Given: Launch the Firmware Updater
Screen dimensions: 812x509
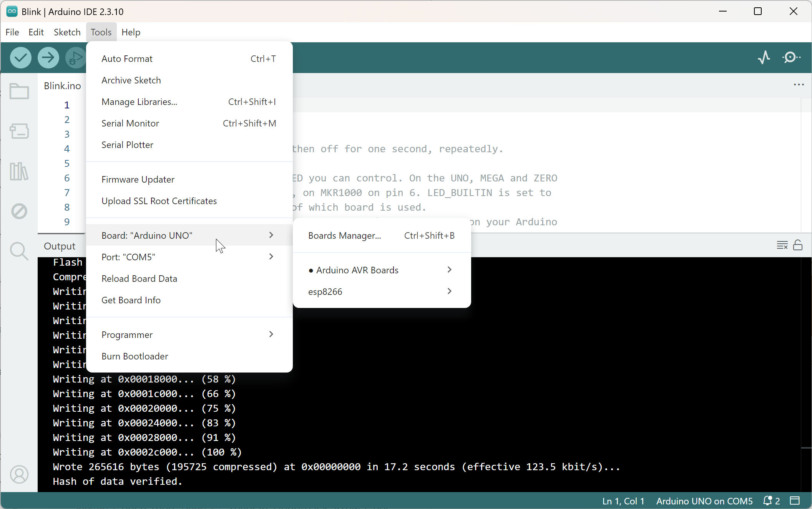Looking at the screenshot, I should click(x=189, y=179).
